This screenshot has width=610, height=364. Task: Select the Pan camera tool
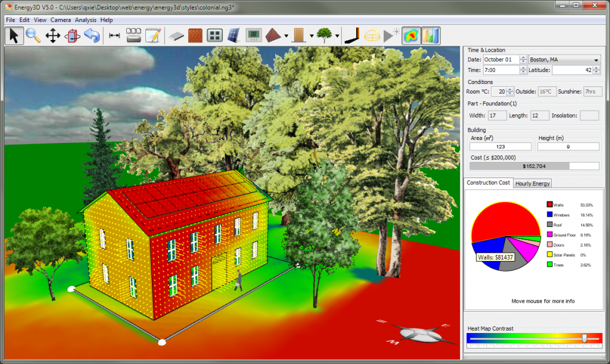point(52,36)
